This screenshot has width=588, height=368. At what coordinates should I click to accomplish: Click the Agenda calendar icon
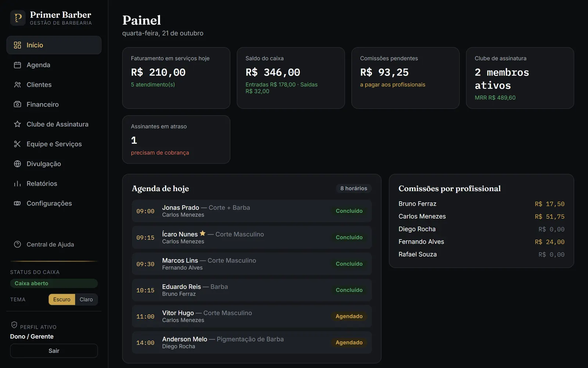pos(17,65)
